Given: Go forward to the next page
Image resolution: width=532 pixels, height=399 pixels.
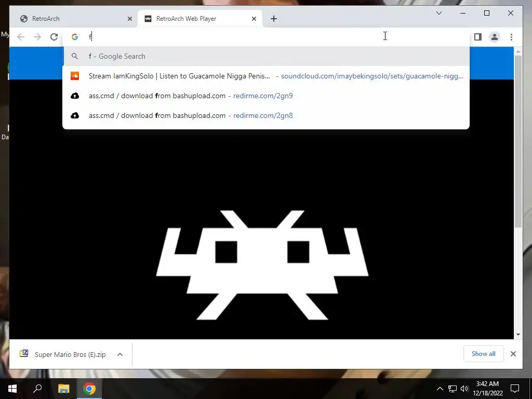Looking at the screenshot, I should 37,37.
